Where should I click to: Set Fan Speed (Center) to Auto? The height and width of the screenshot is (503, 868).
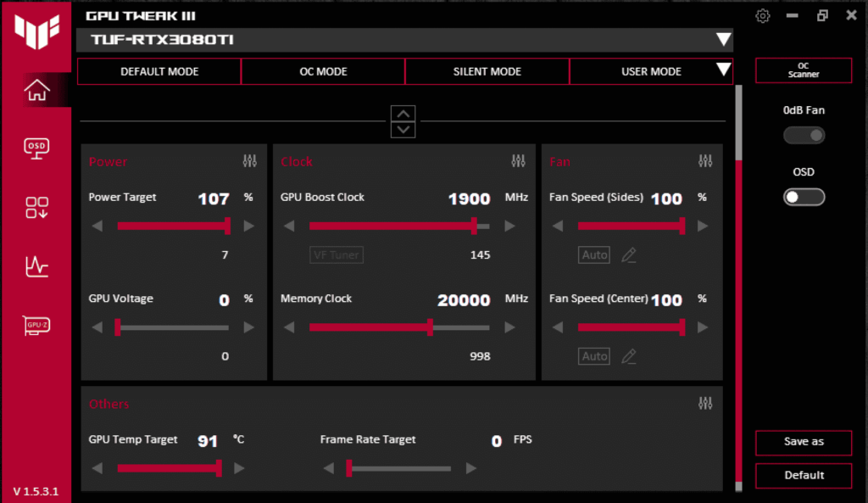593,355
